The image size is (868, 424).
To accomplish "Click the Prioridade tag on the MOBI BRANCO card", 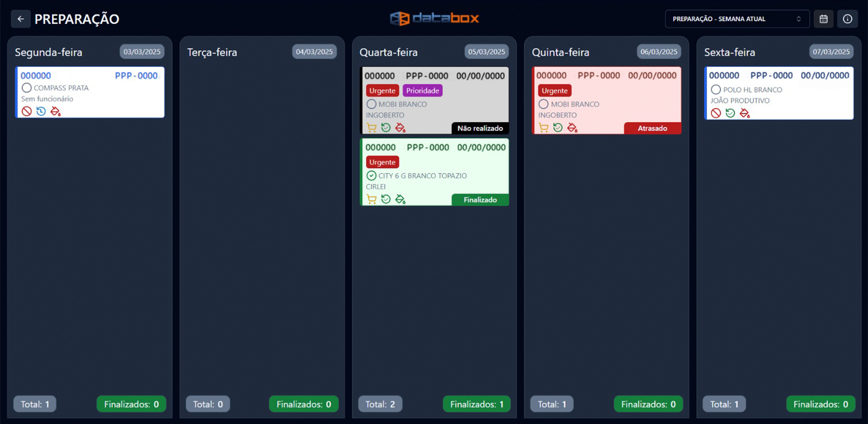I will [422, 91].
